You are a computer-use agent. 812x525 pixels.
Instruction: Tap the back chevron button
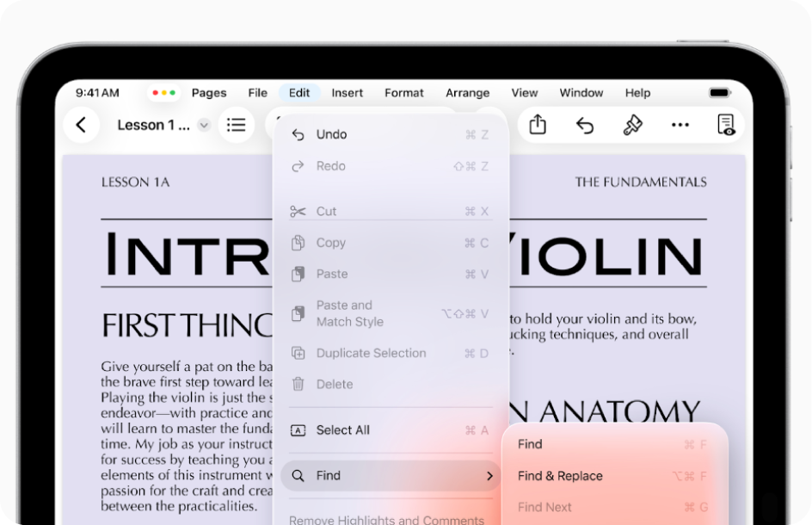tap(82, 125)
